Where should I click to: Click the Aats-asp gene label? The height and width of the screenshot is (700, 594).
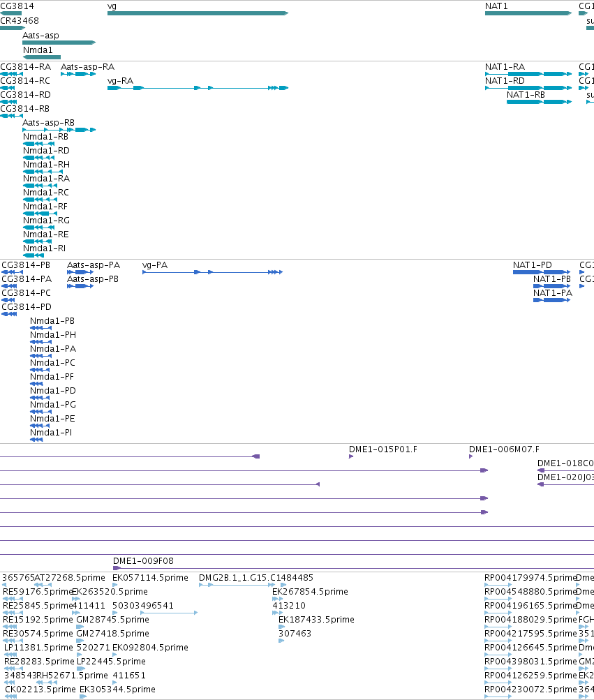coord(40,36)
